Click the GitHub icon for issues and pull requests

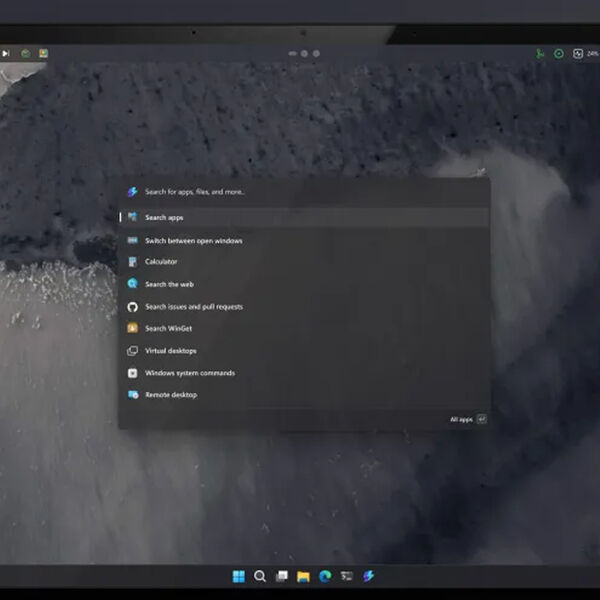[x=132, y=307]
